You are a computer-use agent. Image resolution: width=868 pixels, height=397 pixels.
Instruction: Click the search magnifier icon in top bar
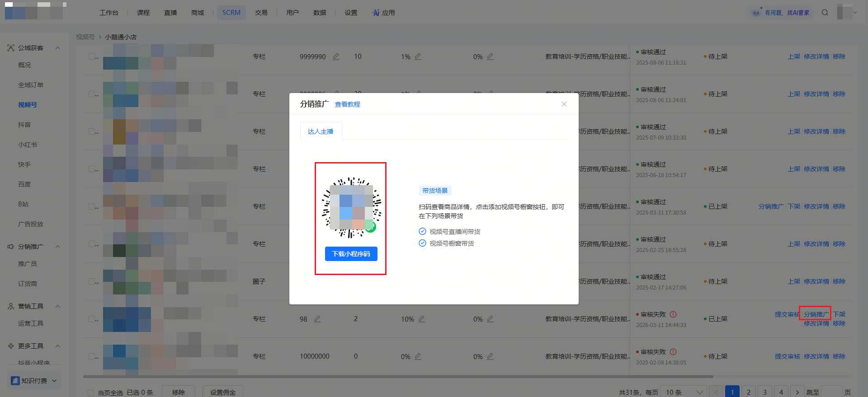click(x=825, y=13)
